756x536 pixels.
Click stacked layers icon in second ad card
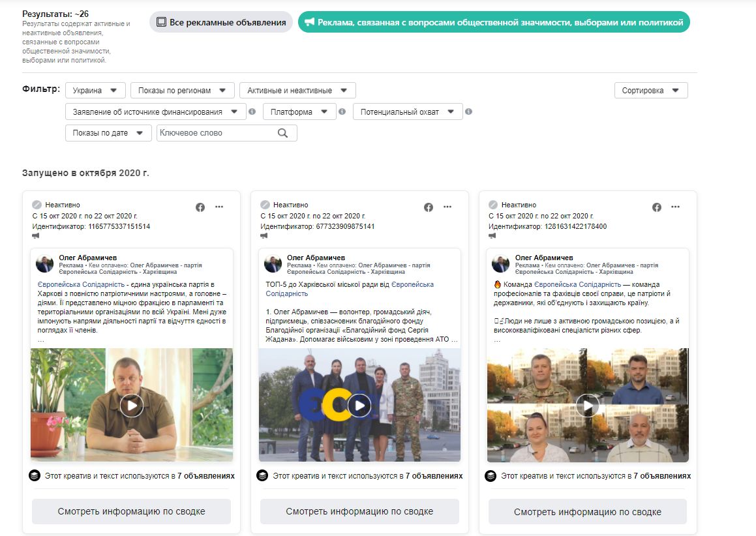262,476
